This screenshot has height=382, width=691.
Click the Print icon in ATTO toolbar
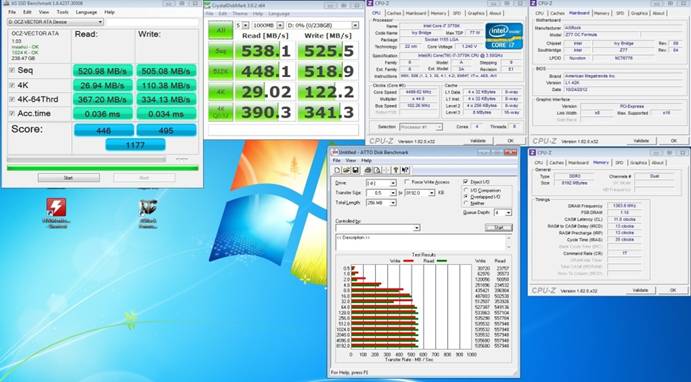[368, 170]
